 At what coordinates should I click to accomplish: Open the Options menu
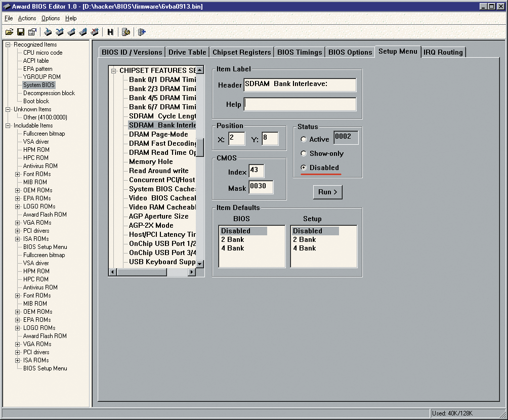pos(51,18)
